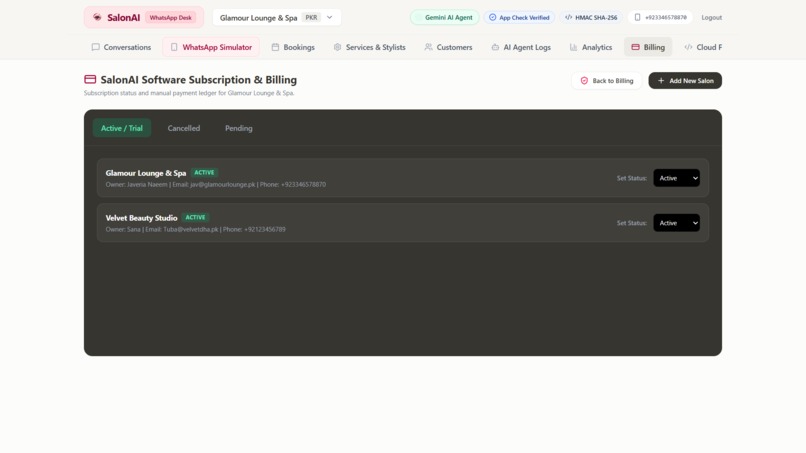Click the Analytics bar chart icon
Viewport: 806px width, 453px height.
(x=574, y=47)
